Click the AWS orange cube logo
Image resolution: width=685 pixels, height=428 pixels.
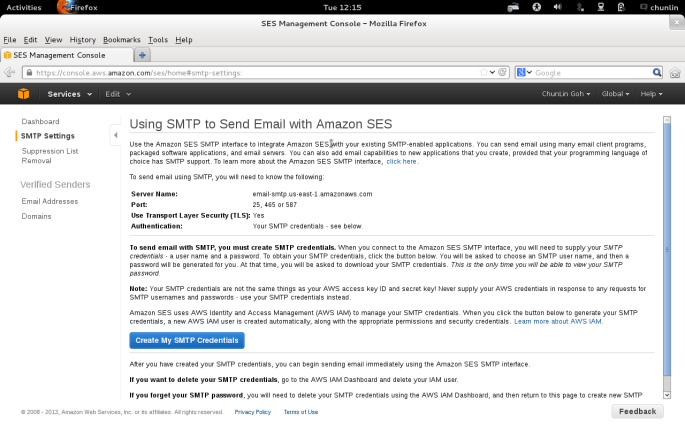point(24,94)
